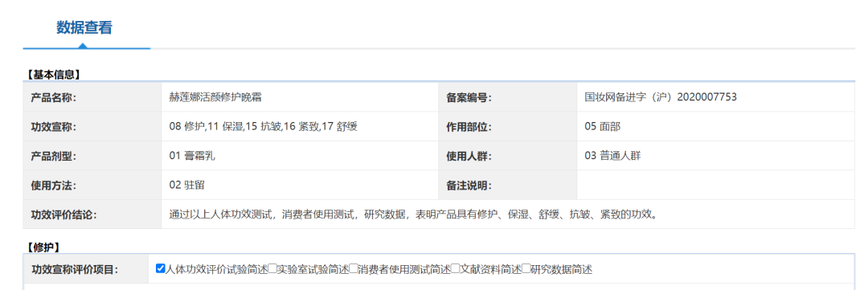Image resolution: width=868 pixels, height=290 pixels.
Task: Click 05 面部 application site value
Action: pos(602,127)
